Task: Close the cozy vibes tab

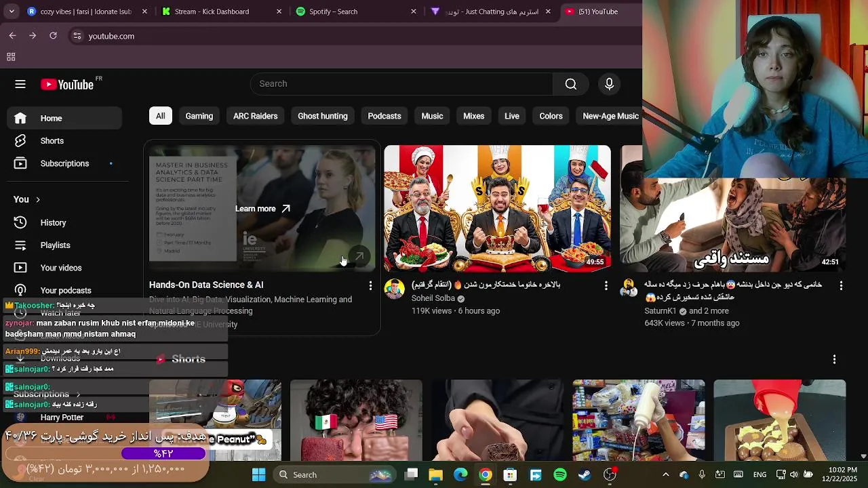Action: click(144, 12)
